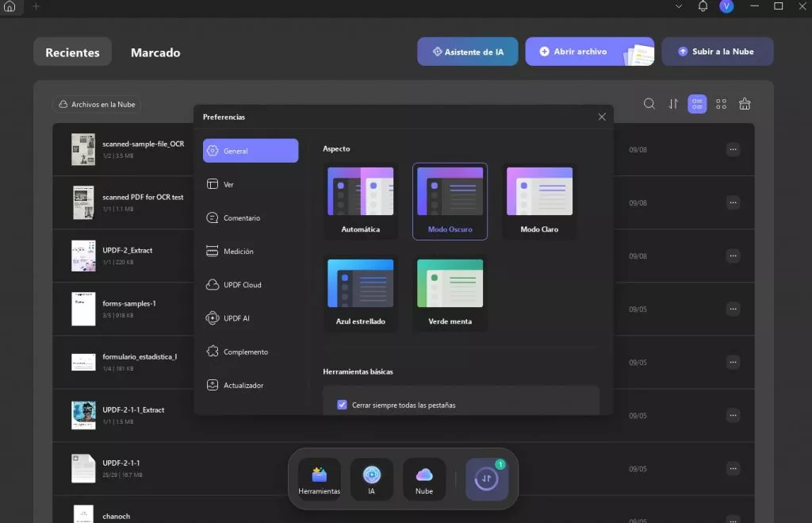812x523 pixels.
Task: Open more options for scanned PDF for OCR test
Action: point(733,202)
